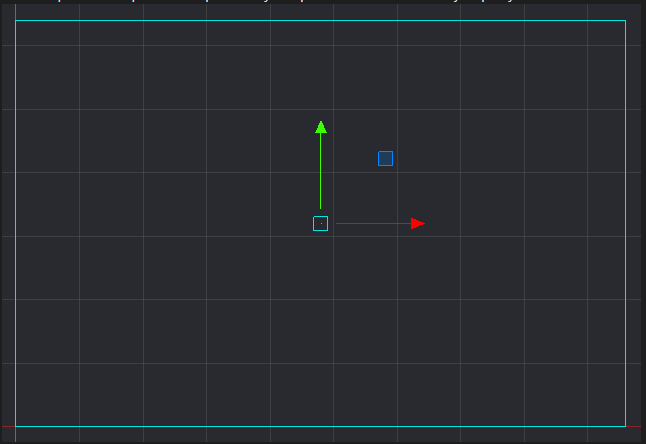Screen dimensions: 646x444
Task: Click the top-right corner of cyan frame
Action: pos(625,20)
